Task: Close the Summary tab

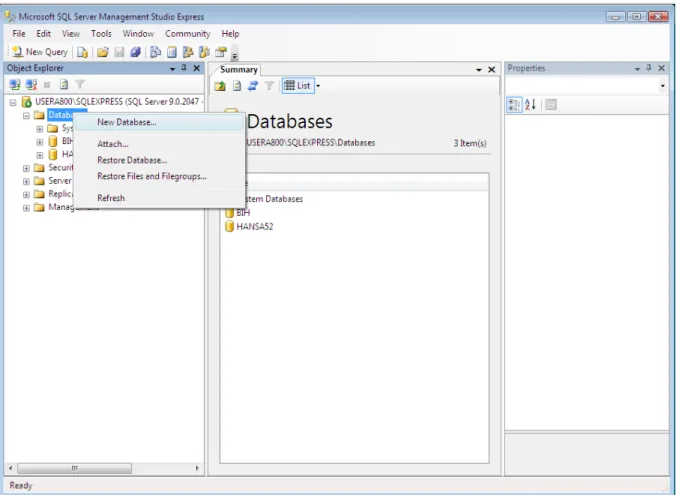Action: click(x=491, y=69)
